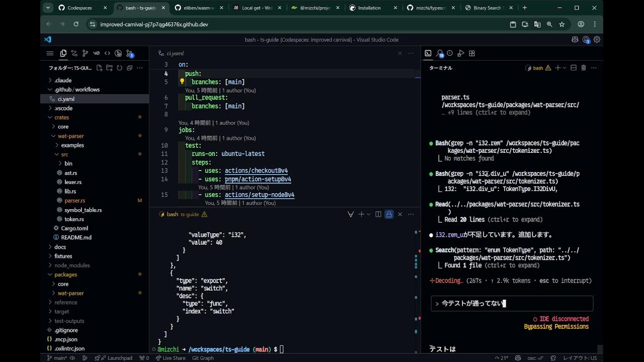644x362 pixels.
Task: Split the bottom terminal editor
Action: click(x=378, y=214)
